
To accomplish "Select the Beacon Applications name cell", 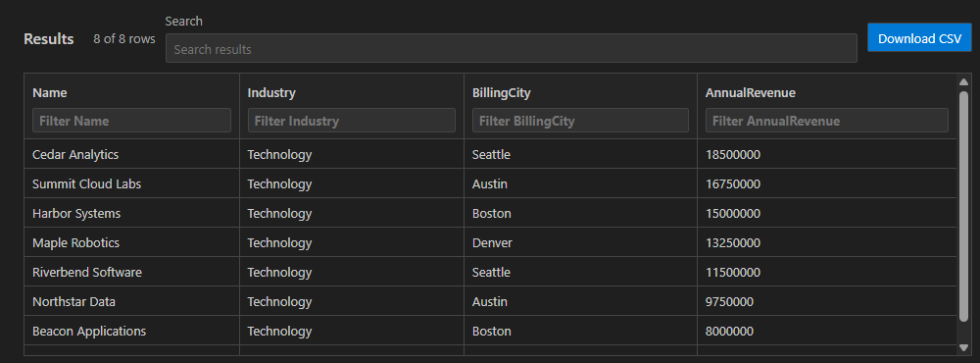I will coord(131,331).
